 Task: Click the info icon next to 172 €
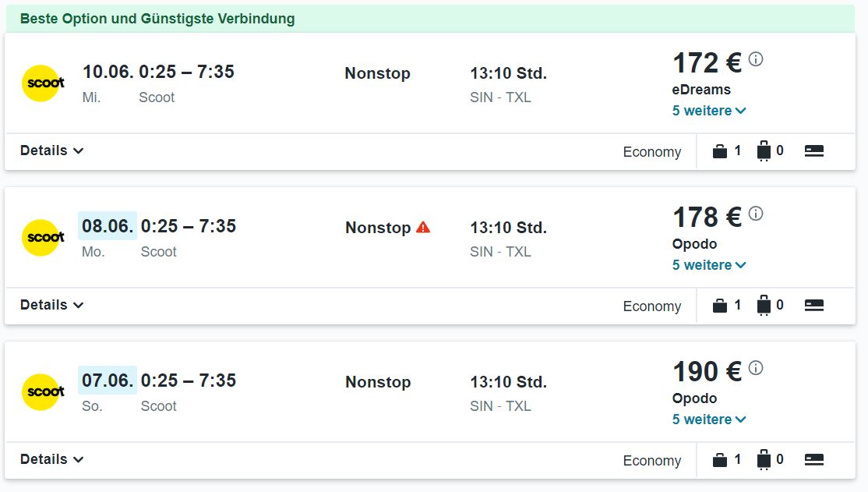756,58
